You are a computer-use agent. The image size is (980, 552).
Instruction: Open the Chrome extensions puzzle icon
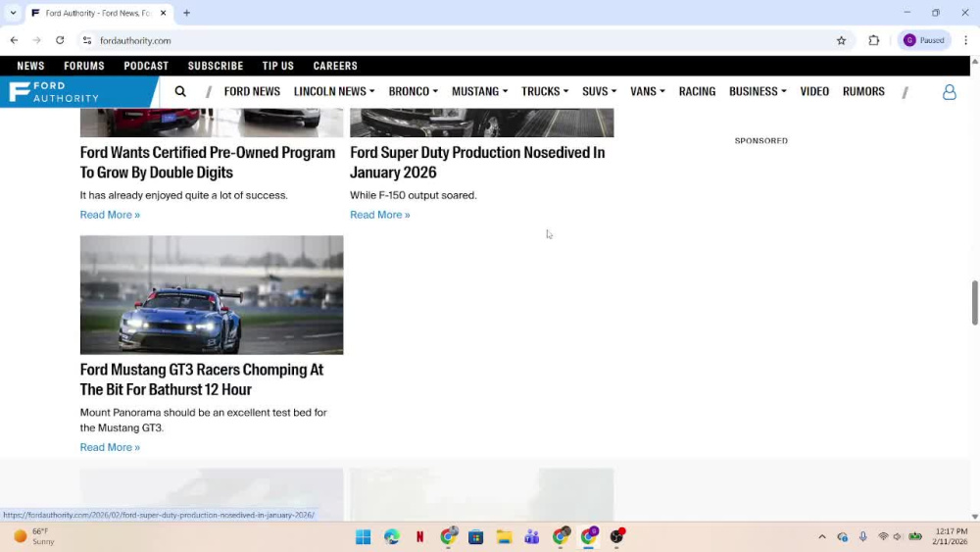pos(874,40)
